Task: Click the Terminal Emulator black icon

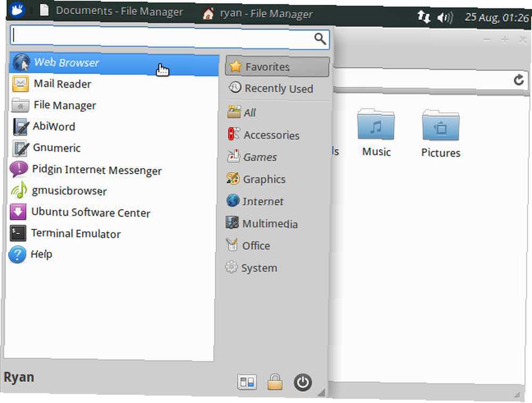Action: (x=18, y=233)
